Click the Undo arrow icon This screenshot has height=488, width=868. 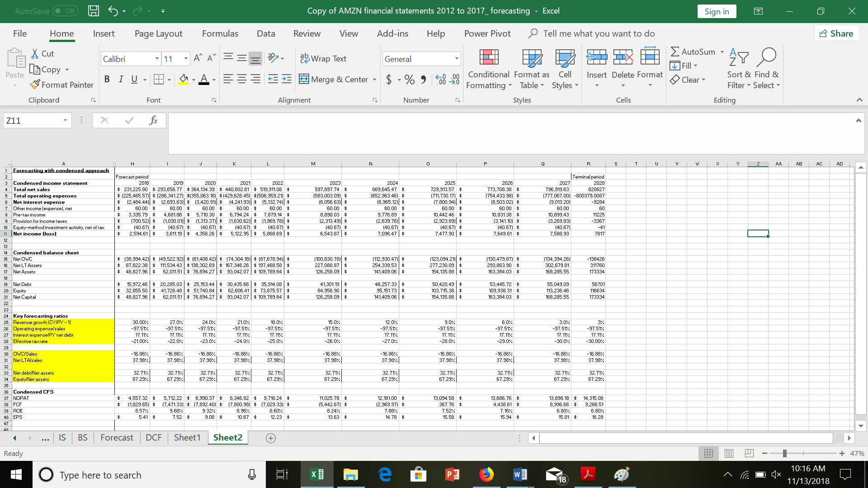[113, 11]
